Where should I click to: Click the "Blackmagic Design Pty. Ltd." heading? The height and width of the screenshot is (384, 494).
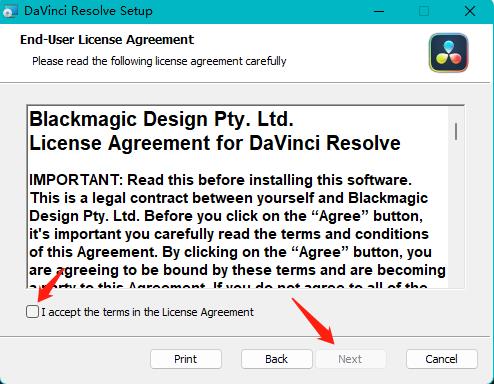coord(161,119)
